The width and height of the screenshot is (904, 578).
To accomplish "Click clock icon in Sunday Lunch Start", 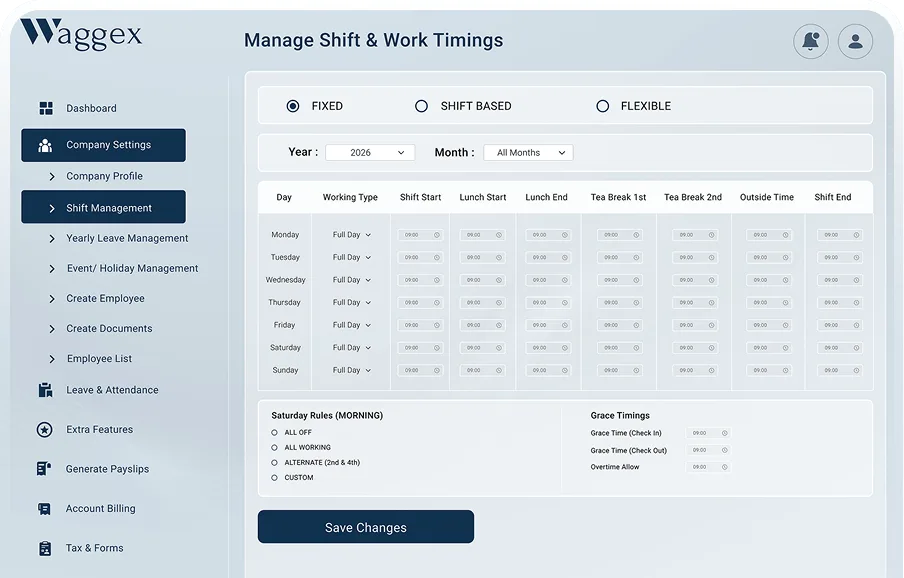I will (x=499, y=371).
